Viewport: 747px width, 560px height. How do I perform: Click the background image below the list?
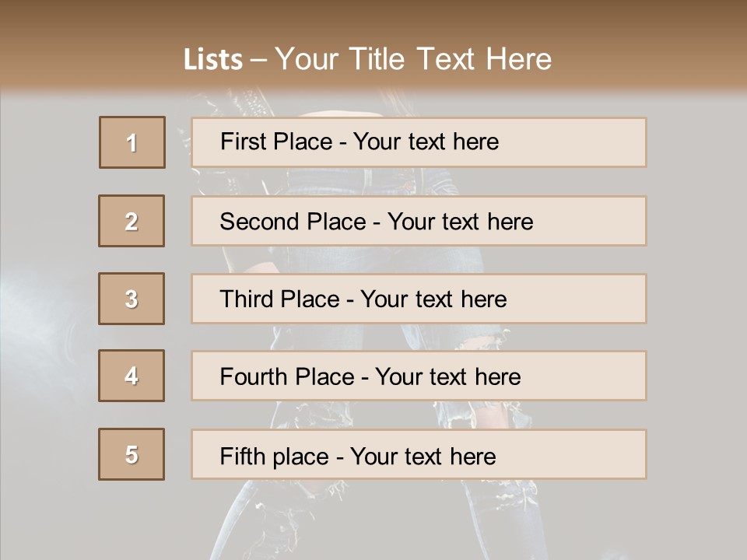pos(373,521)
